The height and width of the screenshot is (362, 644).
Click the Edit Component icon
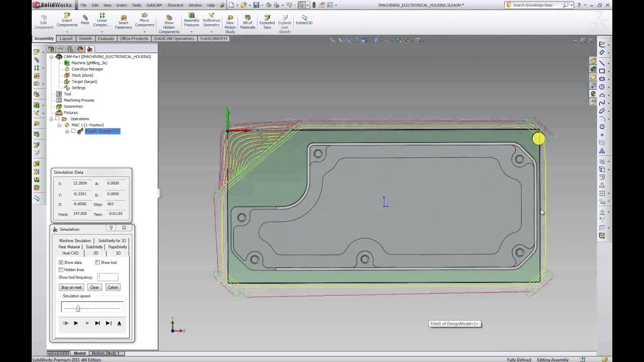point(43,17)
